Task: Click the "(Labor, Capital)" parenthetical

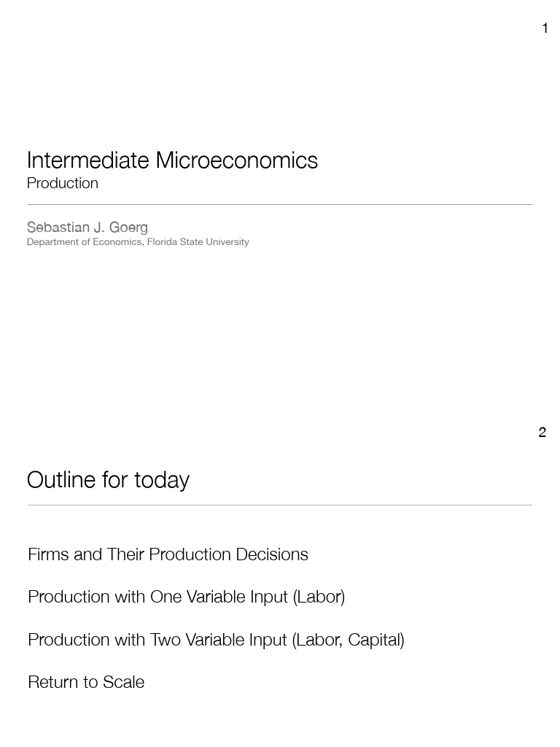Action: 348,640
